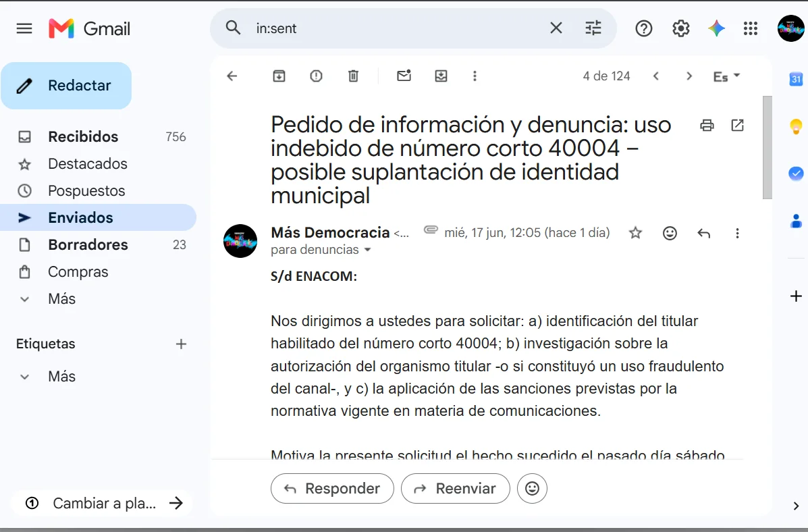Viewport: 808px width, 532px height.
Task: Open Google Calendar side panel
Action: coord(796,79)
